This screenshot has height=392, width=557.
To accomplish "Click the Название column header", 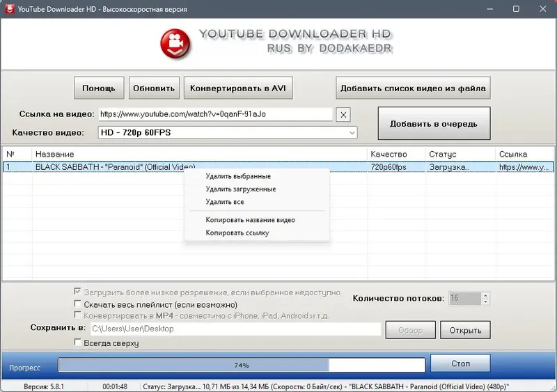I will (x=200, y=154).
